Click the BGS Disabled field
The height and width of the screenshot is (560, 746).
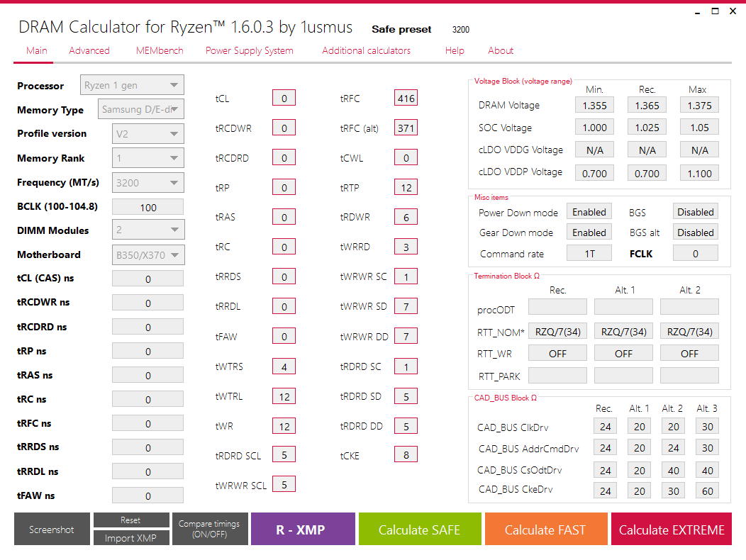(x=696, y=212)
